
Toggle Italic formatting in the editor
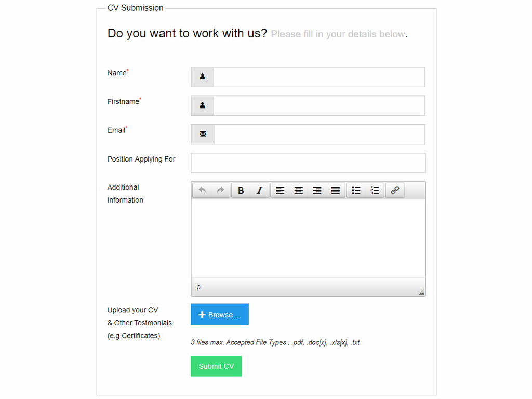pos(259,191)
